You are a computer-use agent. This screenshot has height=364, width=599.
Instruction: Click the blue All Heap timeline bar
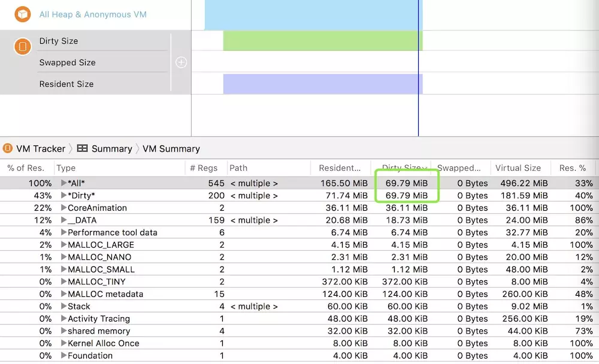pyautogui.click(x=313, y=14)
